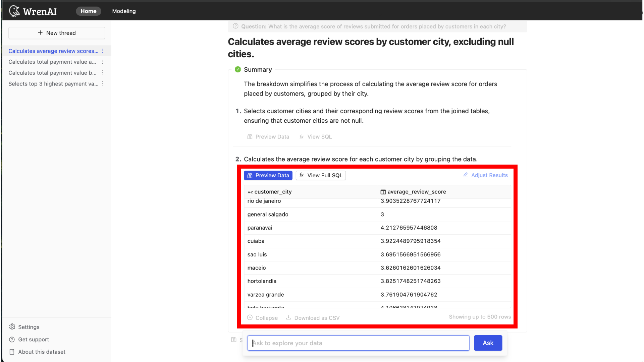Expand the thread options for average review scores
644x362 pixels.
pyautogui.click(x=103, y=50)
